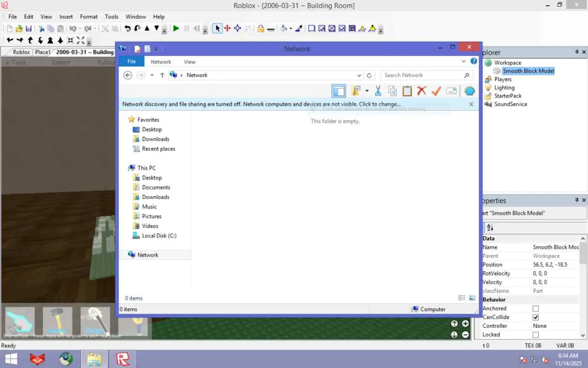Open Recent places under Favorites
Image resolution: width=588 pixels, height=368 pixels.
pyautogui.click(x=158, y=149)
